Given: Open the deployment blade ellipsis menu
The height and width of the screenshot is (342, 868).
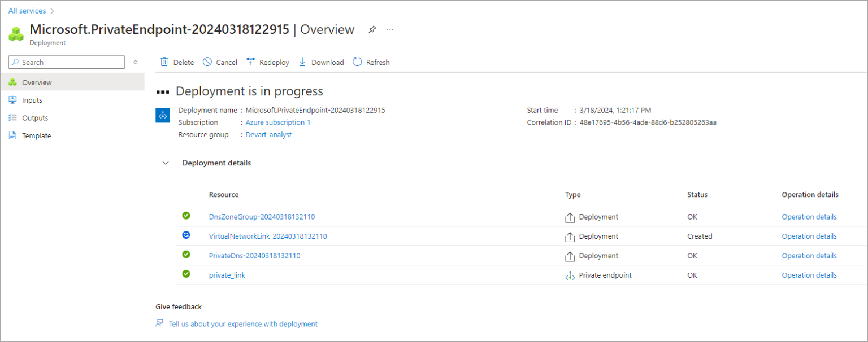Looking at the screenshot, I should tap(390, 29).
